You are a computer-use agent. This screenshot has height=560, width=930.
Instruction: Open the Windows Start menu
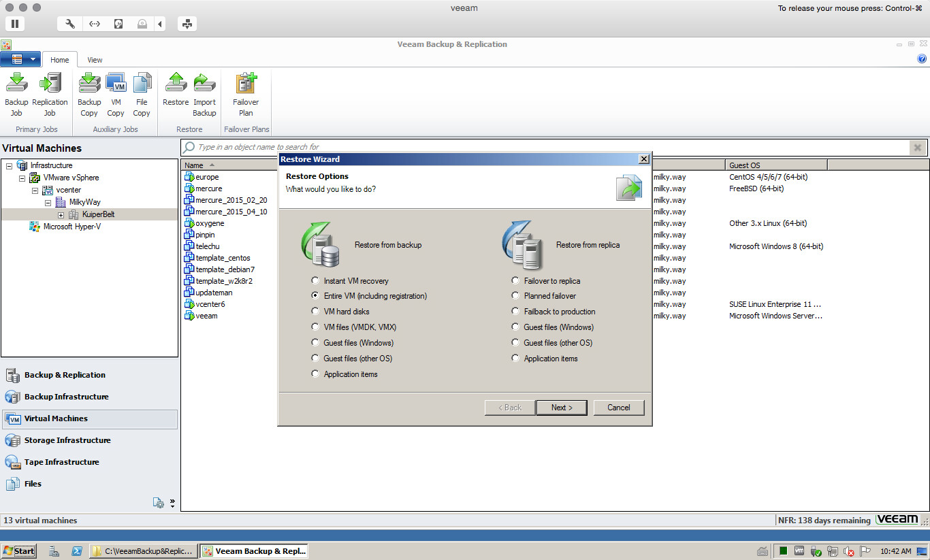click(18, 551)
